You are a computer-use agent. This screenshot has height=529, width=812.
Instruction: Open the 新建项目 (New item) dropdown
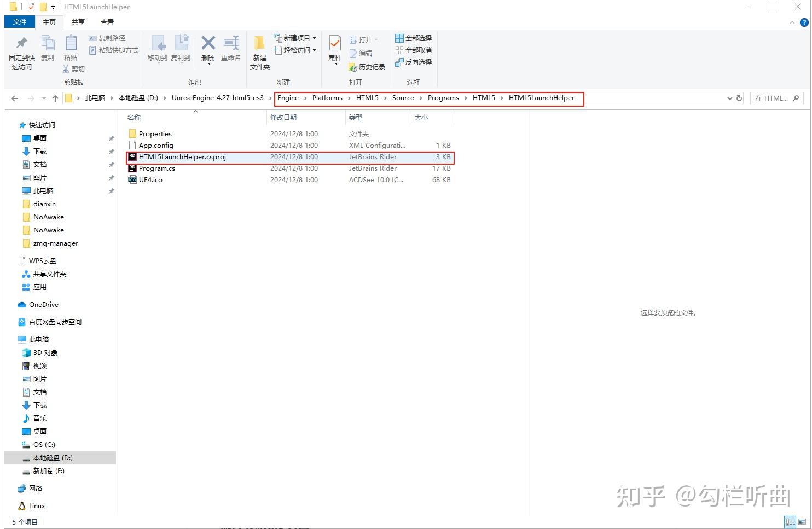click(295, 38)
